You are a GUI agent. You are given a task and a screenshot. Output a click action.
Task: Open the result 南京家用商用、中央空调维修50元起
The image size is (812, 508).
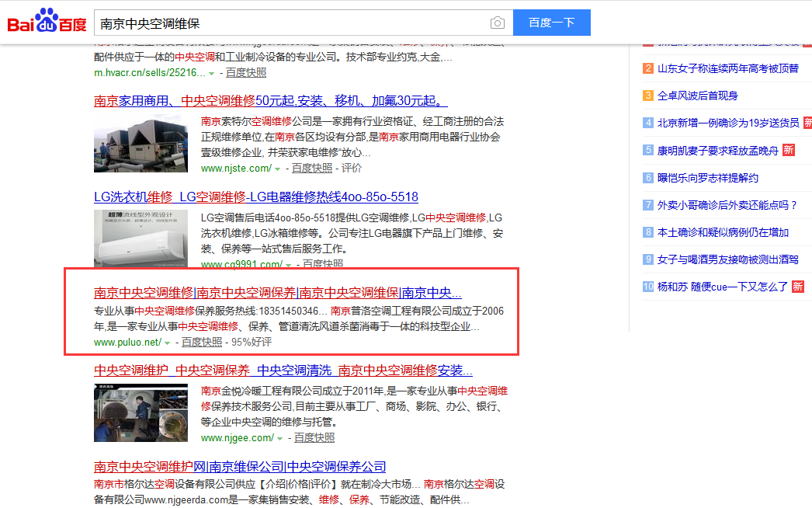click(x=270, y=100)
